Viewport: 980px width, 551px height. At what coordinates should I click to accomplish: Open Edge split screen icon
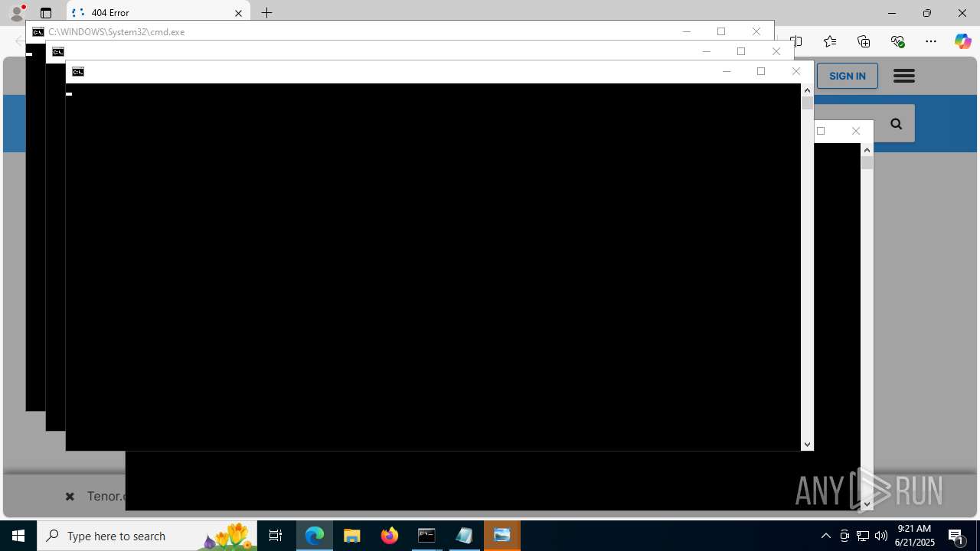point(797,41)
